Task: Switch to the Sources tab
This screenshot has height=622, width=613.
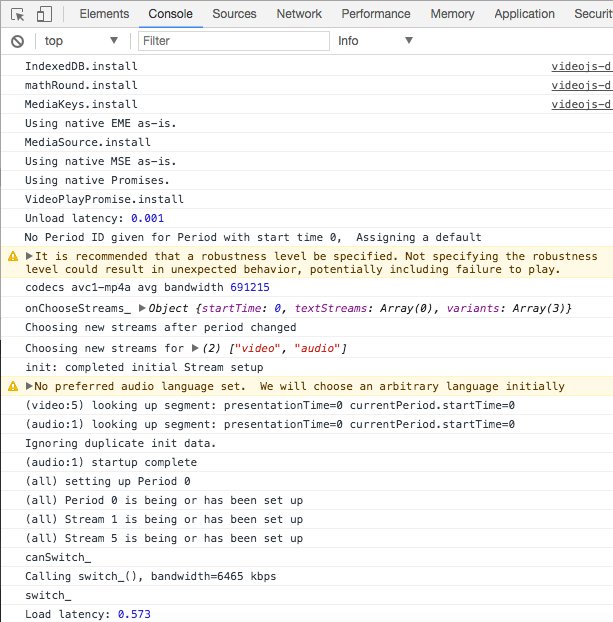Action: pyautogui.click(x=234, y=14)
